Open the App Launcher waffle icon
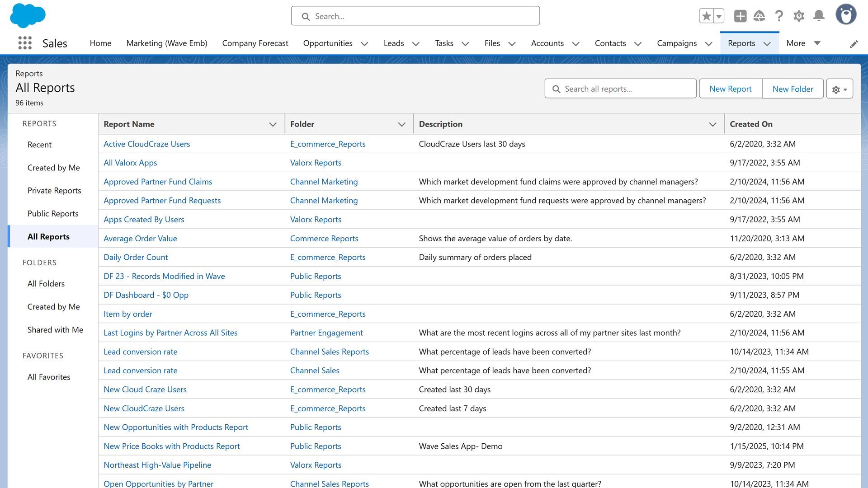The image size is (868, 488). coord(24,43)
